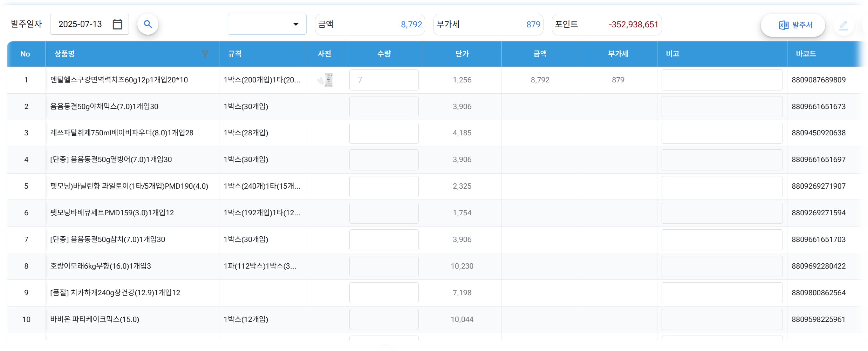Click the 수량 column header
The image size is (868, 351).
384,54
